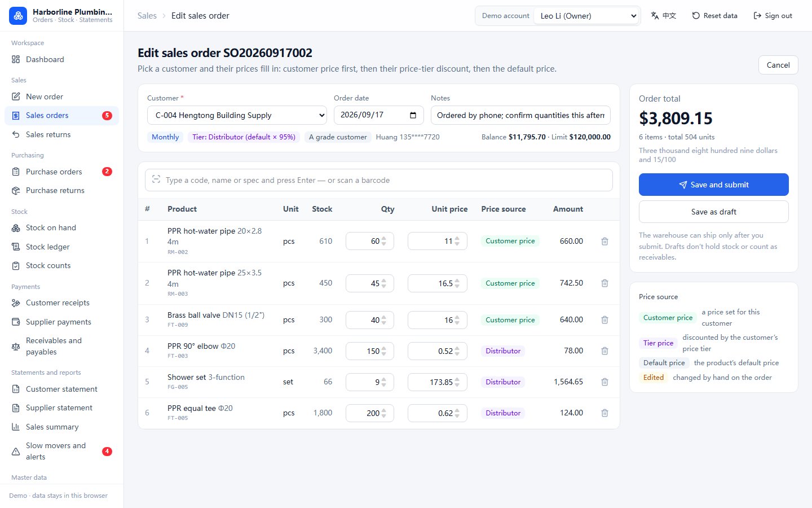Click Save and submit
Screen dimensions: 812x508
pos(714,185)
